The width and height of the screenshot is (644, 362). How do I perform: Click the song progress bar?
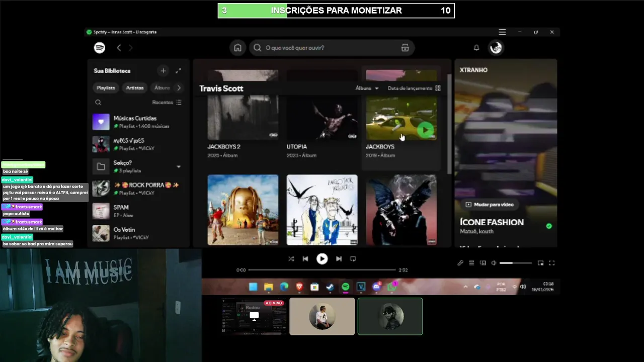322,270
